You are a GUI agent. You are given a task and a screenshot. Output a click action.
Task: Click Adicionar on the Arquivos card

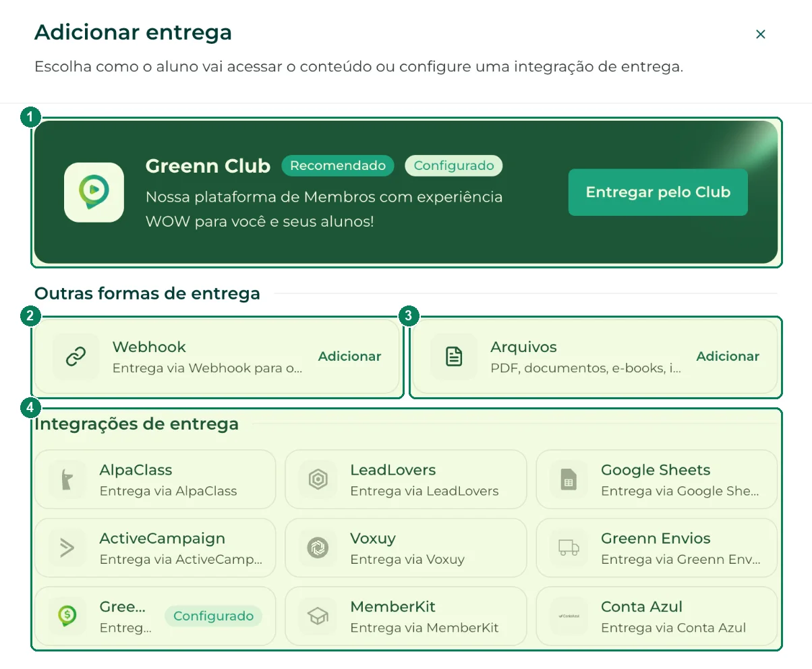728,357
